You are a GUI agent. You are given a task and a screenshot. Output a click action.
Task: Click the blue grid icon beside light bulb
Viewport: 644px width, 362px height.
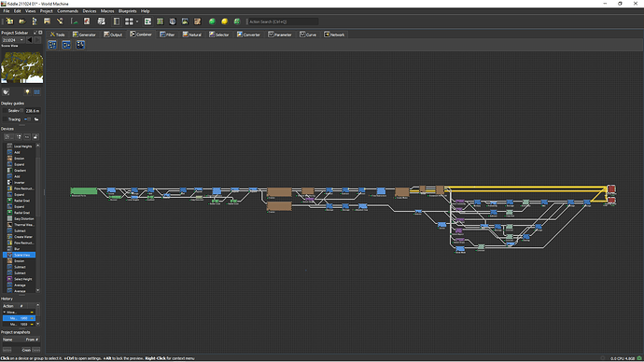click(x=36, y=92)
